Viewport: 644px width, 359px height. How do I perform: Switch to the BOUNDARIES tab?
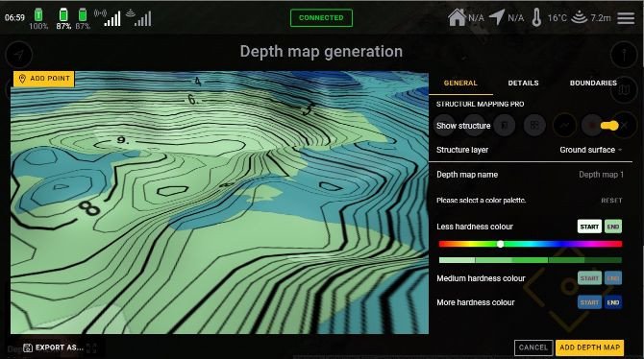pyautogui.click(x=593, y=83)
